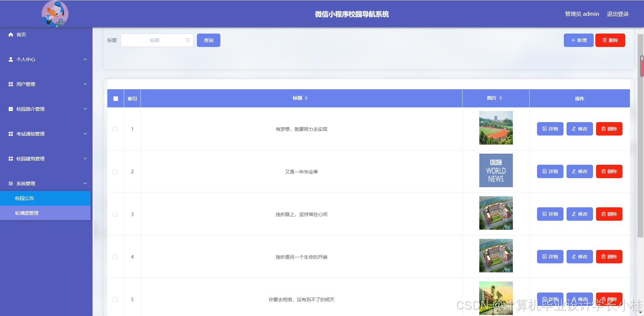644x316 pixels.
Task: Open the 校园建筑管理 menu label
Action: pyautogui.click(x=31, y=159)
